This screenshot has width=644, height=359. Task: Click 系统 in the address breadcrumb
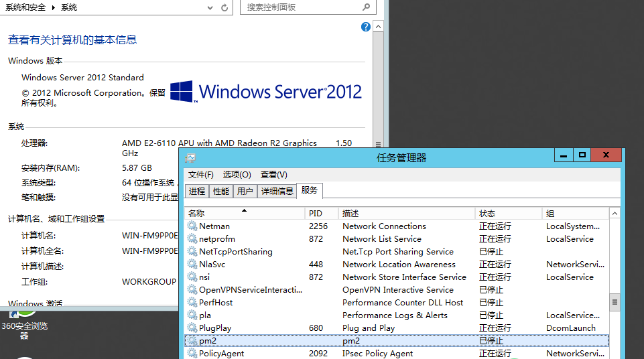[x=69, y=7]
